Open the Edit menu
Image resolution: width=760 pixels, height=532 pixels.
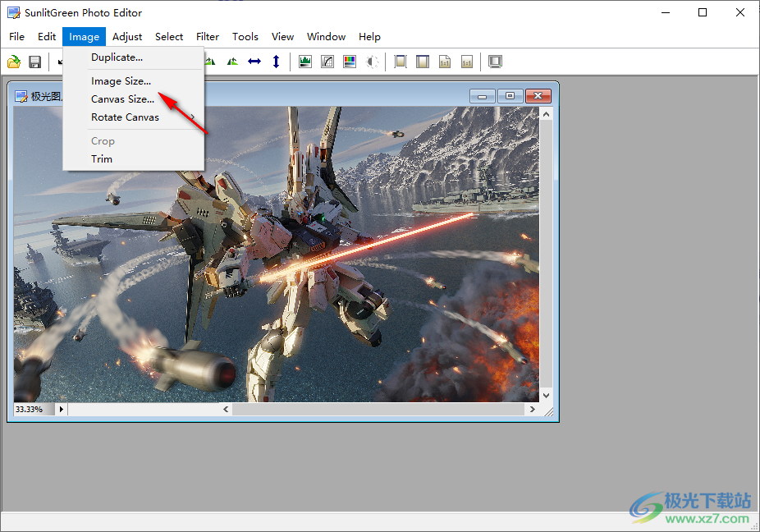click(47, 37)
